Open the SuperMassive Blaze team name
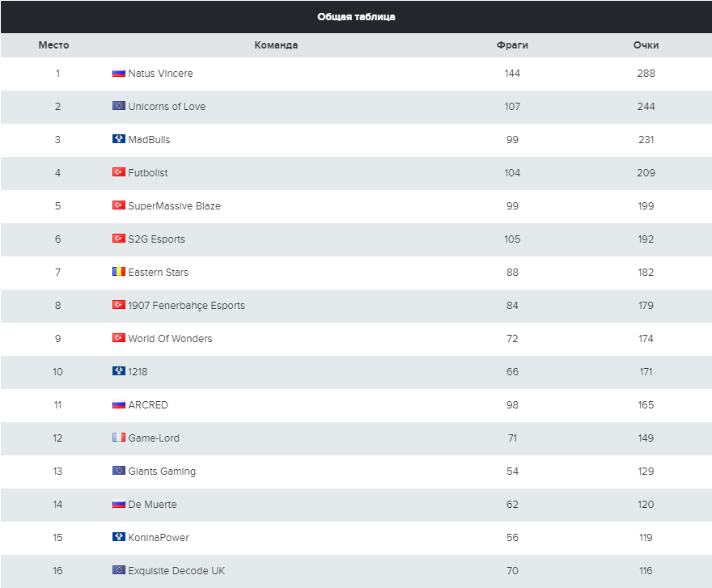This screenshot has width=712, height=588. (x=175, y=206)
